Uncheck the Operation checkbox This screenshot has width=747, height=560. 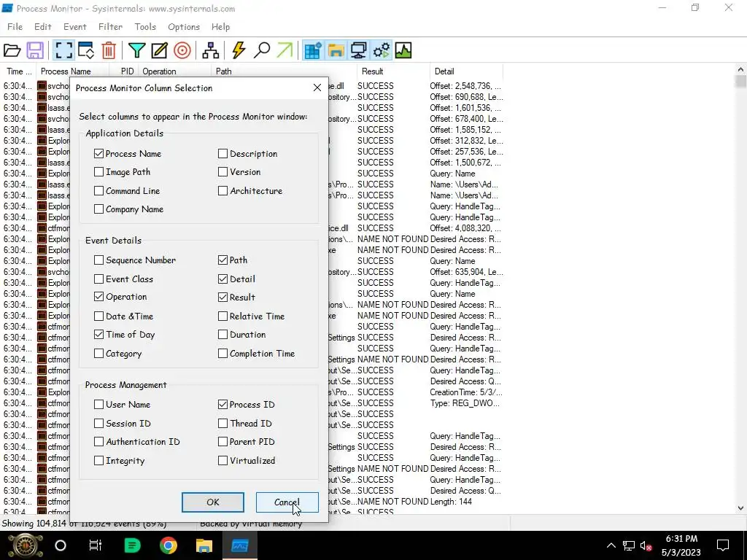pos(98,297)
